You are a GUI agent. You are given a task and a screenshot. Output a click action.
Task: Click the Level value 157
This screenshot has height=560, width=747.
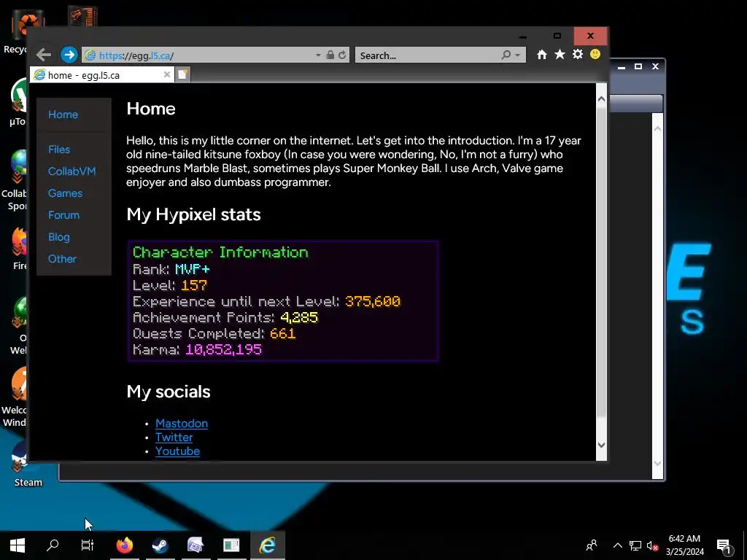(194, 285)
